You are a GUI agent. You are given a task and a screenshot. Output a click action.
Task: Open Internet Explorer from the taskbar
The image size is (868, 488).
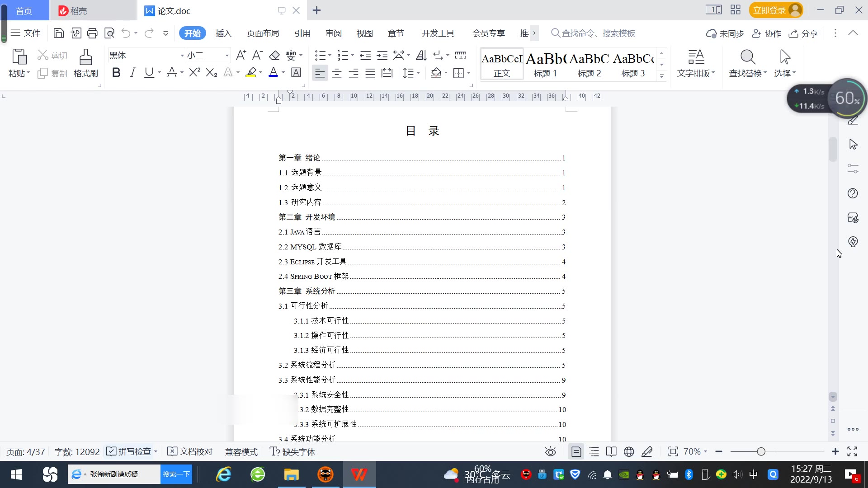(x=223, y=474)
